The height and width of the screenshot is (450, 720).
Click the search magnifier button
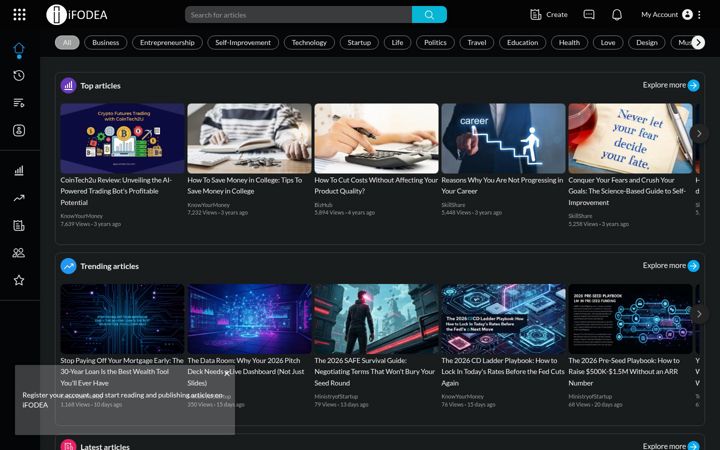click(x=429, y=15)
